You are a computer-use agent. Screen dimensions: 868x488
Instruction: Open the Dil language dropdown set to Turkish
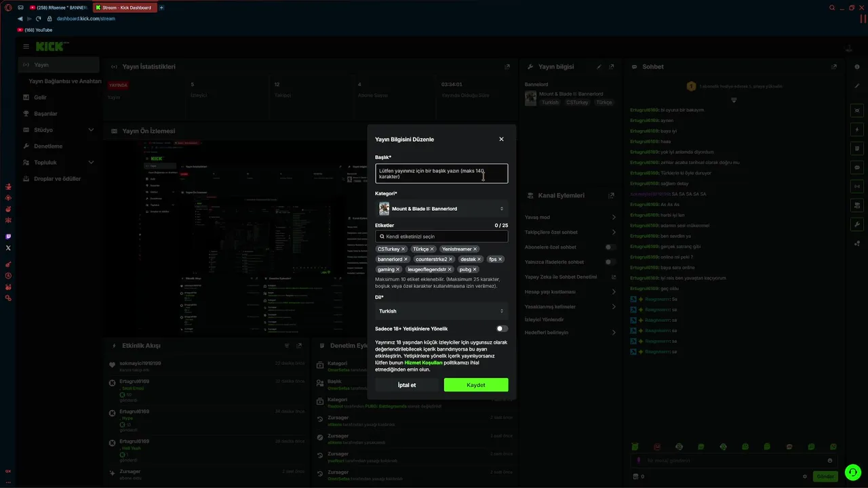coord(441,311)
